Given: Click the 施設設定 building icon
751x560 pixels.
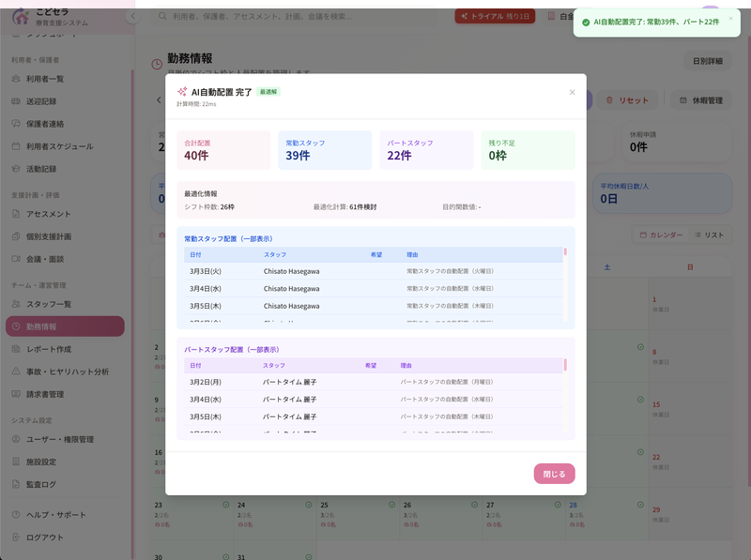Looking at the screenshot, I should (16, 462).
